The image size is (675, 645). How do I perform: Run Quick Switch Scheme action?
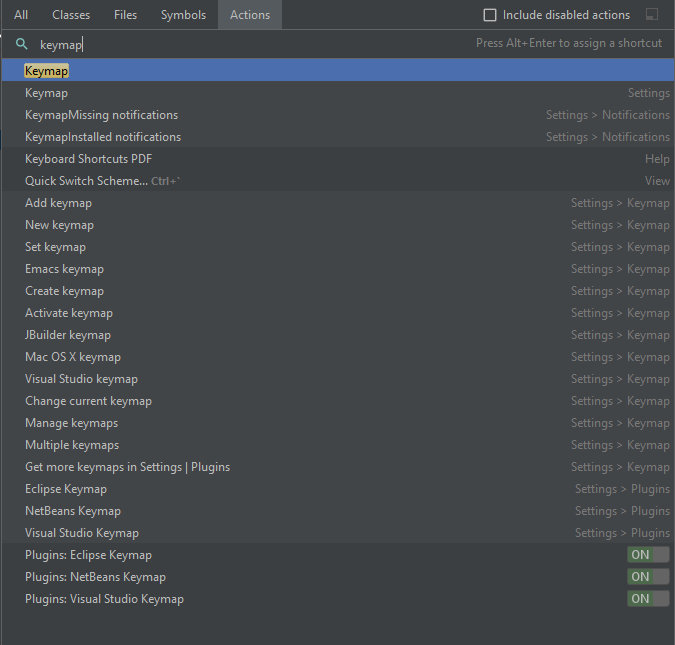338,180
